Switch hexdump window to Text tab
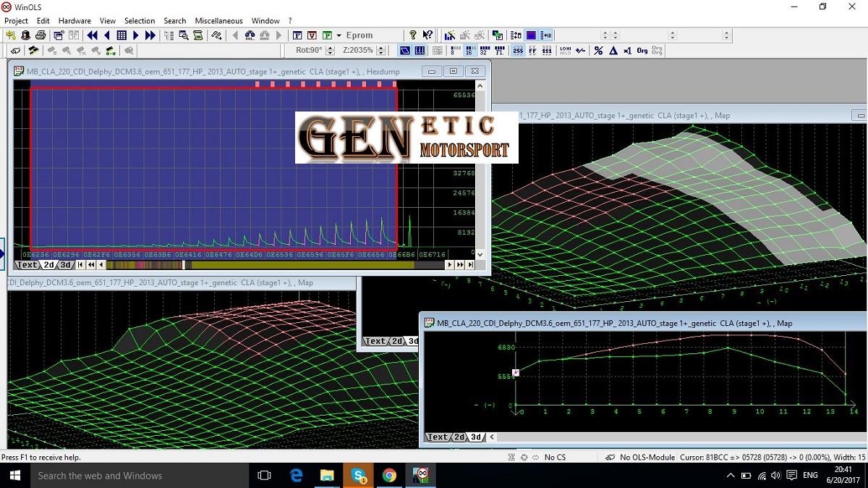Image resolution: width=868 pixels, height=488 pixels. pyautogui.click(x=27, y=265)
